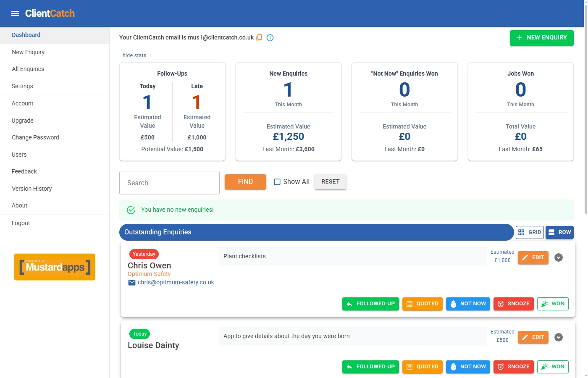588x378 pixels.
Task: Click the red Yesterday badge
Action: [x=144, y=254]
